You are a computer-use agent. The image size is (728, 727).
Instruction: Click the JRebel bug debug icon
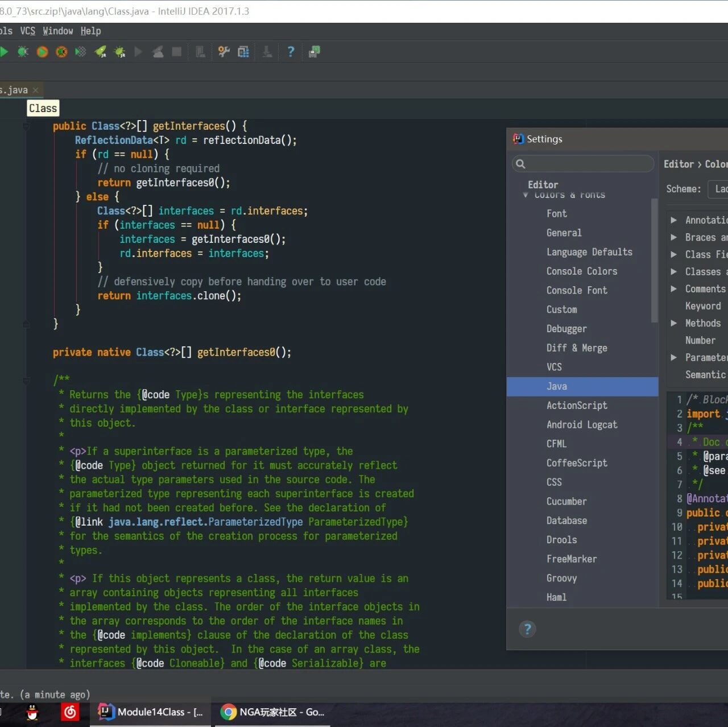(x=119, y=52)
